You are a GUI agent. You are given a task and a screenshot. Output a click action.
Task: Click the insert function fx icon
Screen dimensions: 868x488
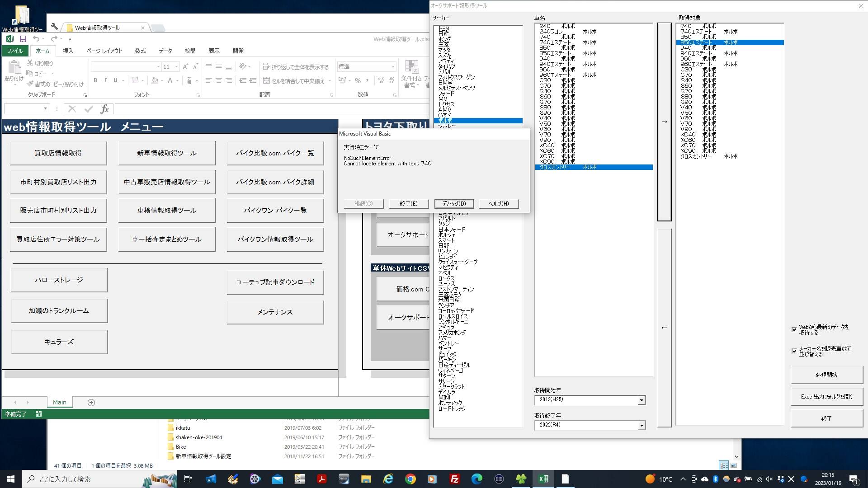click(104, 109)
